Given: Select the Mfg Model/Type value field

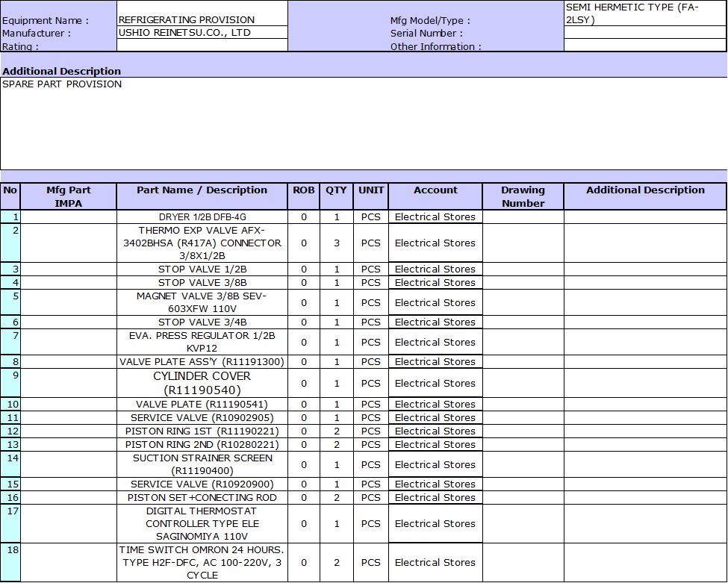Looking at the screenshot, I should [x=645, y=13].
